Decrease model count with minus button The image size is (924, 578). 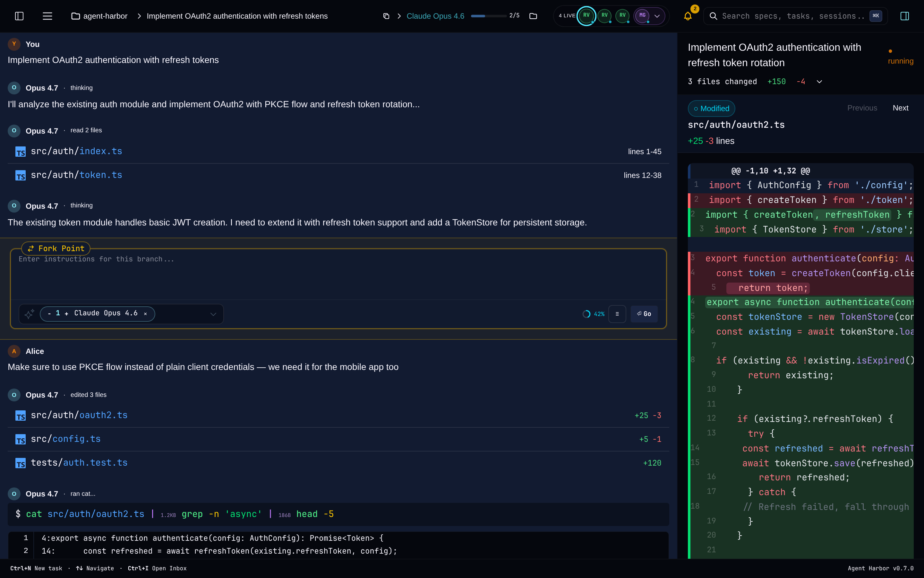coord(49,314)
